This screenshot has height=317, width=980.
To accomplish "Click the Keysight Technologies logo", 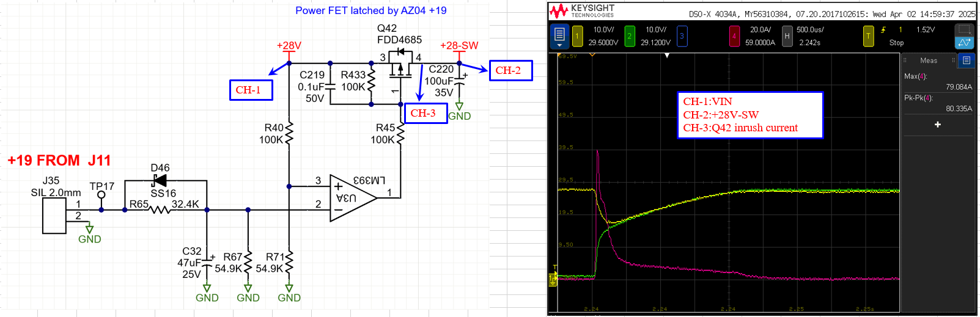I will (582, 10).
